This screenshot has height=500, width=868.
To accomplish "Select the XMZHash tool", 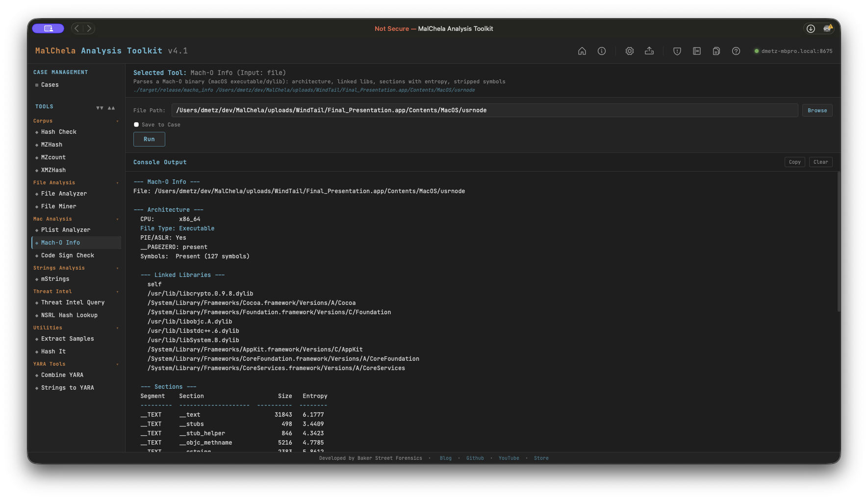I will pyautogui.click(x=76, y=170).
